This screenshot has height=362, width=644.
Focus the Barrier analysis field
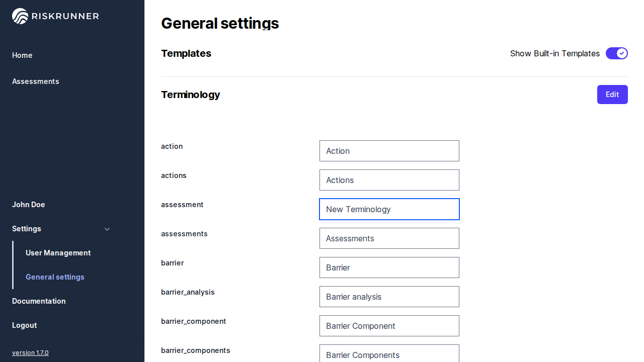pyautogui.click(x=389, y=297)
